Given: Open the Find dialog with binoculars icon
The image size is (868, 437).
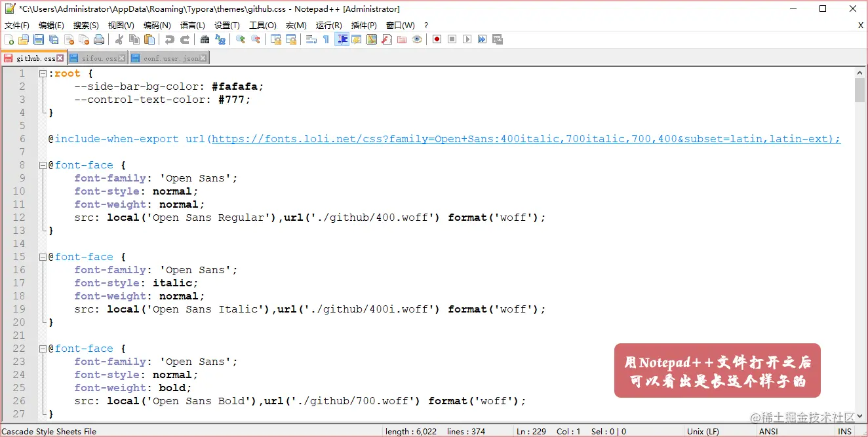Looking at the screenshot, I should (x=205, y=39).
